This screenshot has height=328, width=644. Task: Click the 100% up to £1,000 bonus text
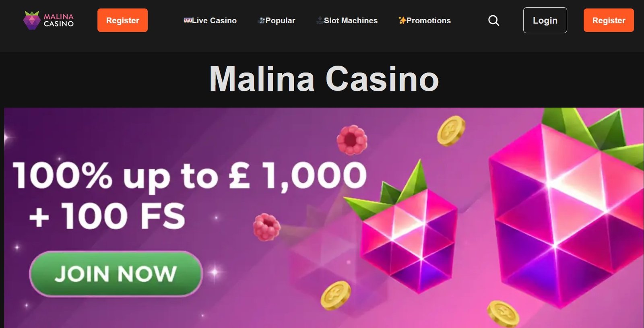pyautogui.click(x=190, y=176)
